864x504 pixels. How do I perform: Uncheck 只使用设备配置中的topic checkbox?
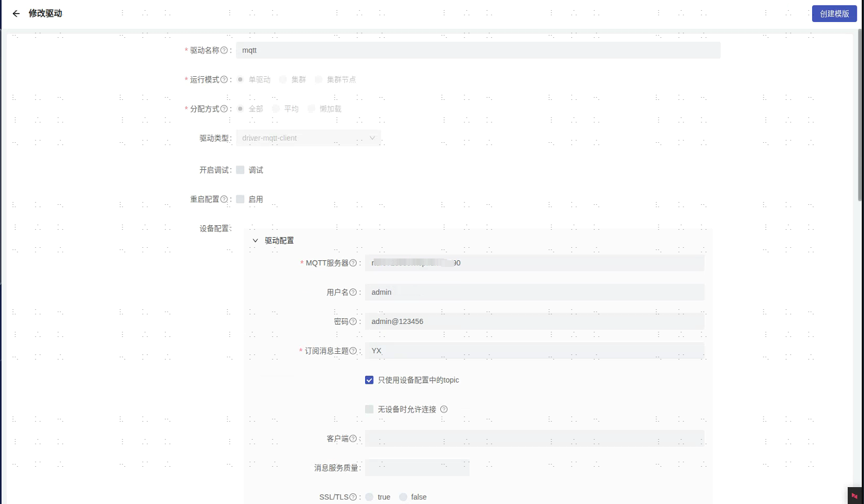[369, 380]
